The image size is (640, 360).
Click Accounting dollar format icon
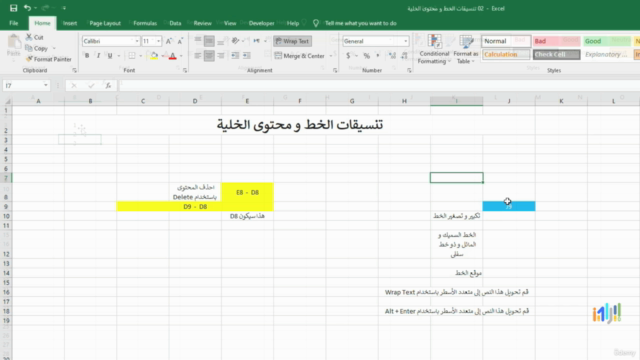(348, 56)
